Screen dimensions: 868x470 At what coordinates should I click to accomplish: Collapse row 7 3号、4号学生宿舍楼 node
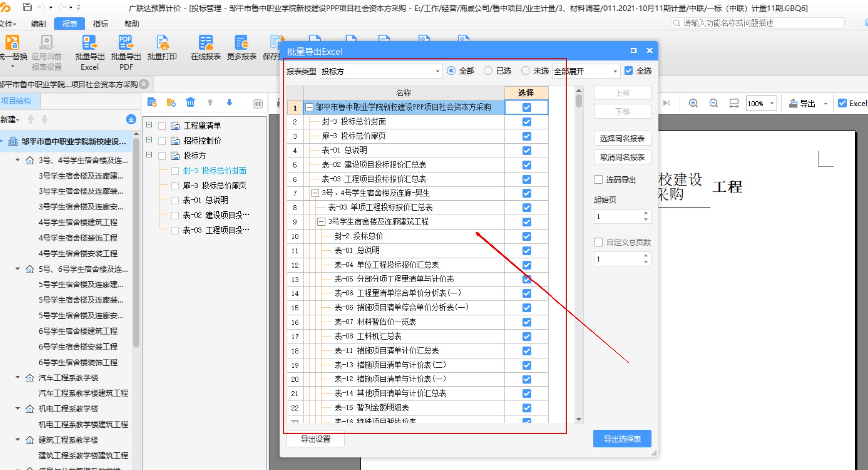point(315,193)
